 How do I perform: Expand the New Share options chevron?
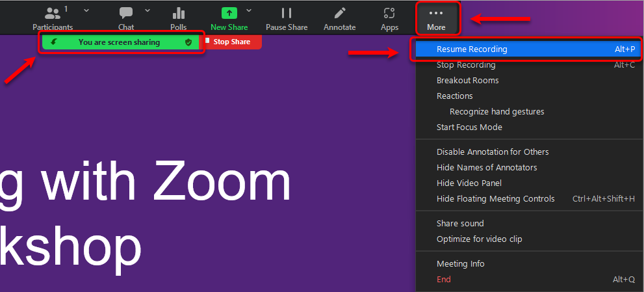click(x=249, y=10)
